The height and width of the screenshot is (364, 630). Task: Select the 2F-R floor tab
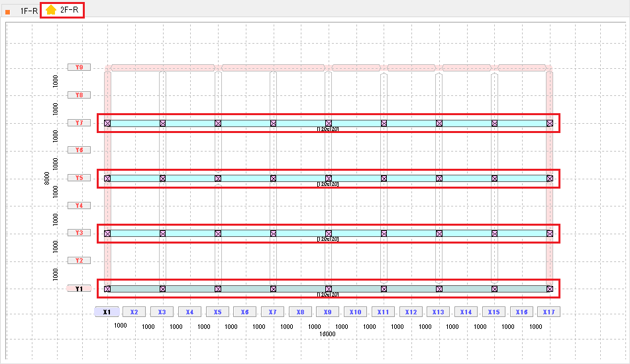[x=68, y=10]
